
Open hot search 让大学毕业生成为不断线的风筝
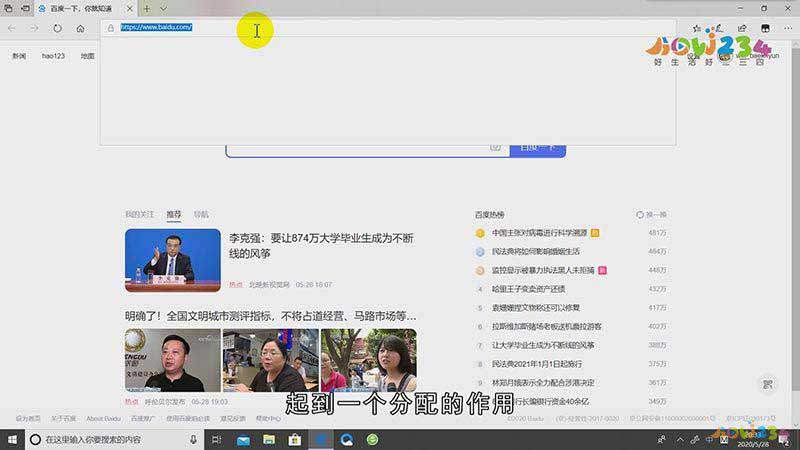[543, 345]
